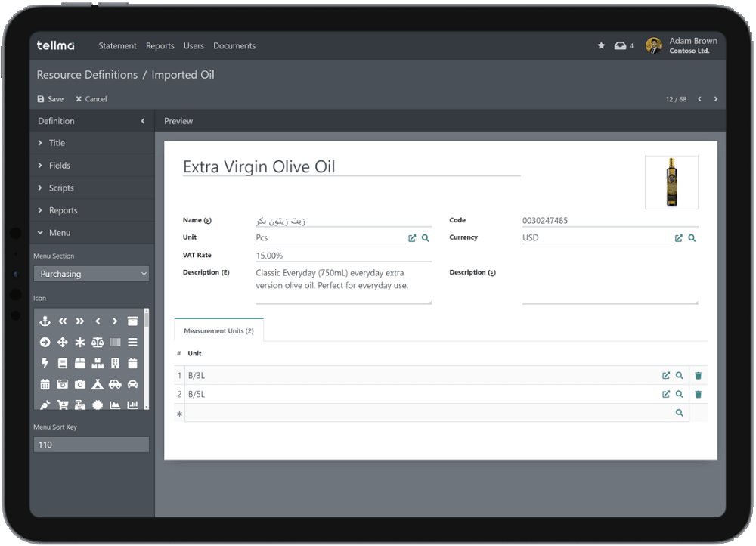
Task: Pick the bar chart icon
Action: pyautogui.click(x=132, y=405)
